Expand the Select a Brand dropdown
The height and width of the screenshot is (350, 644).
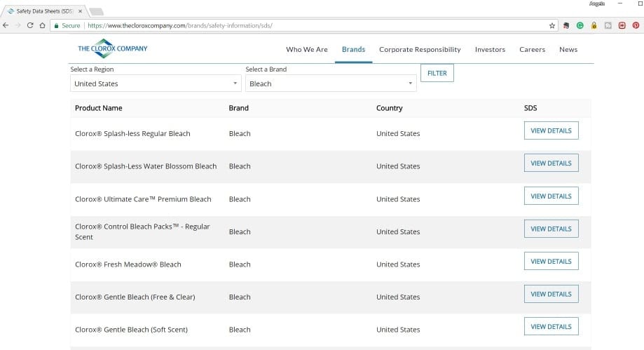331,83
